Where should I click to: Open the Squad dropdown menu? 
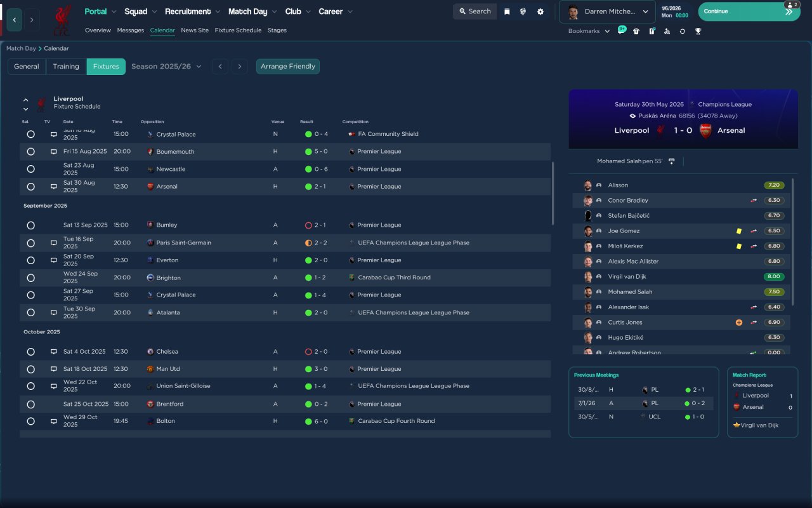(x=141, y=11)
